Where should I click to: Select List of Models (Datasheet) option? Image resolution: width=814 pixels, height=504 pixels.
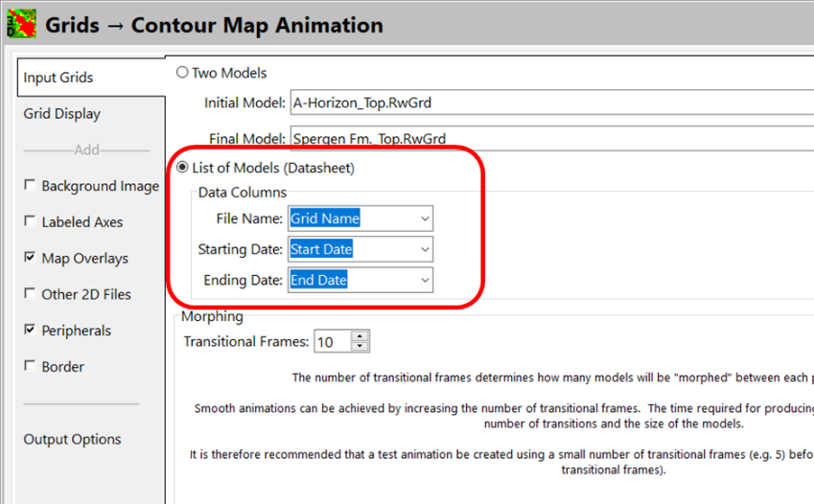183,168
